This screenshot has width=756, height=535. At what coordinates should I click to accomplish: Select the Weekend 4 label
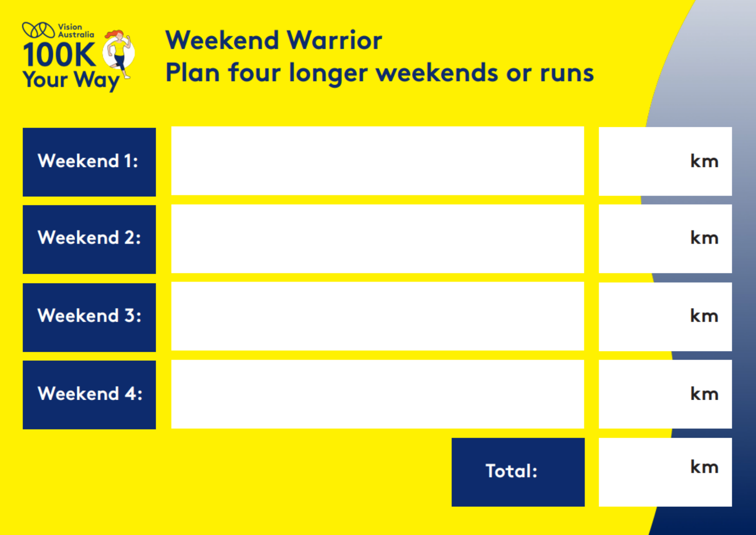(x=89, y=395)
